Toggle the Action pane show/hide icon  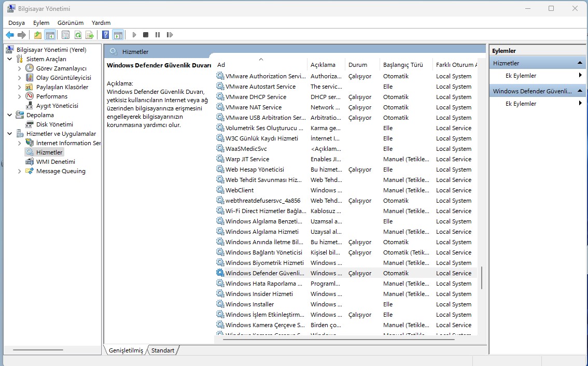(118, 35)
